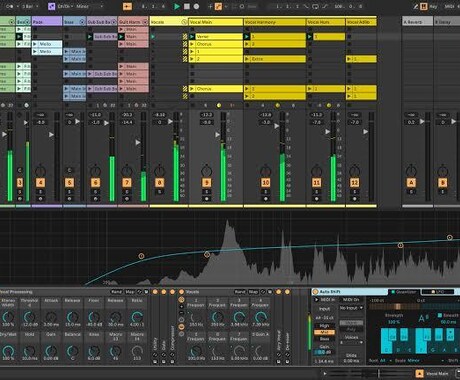Toggle the Smooth checkbox in Auto Shift
The height and width of the screenshot is (380, 460).
440,315
